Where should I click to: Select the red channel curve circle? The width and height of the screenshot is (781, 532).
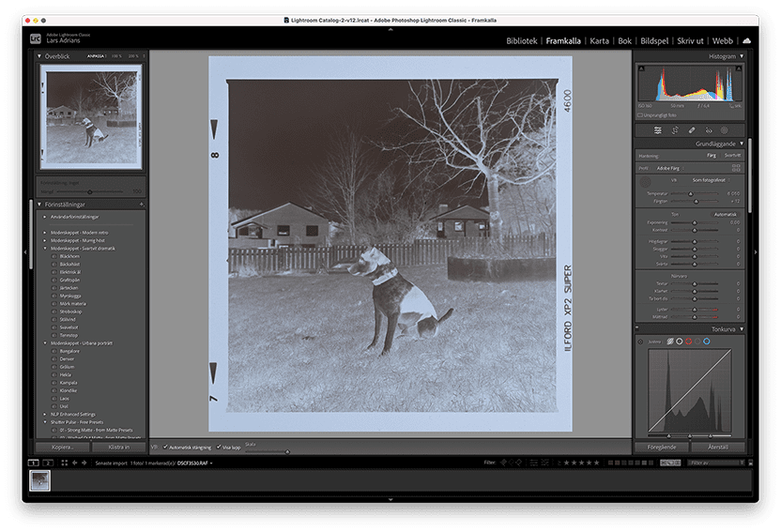pos(688,342)
